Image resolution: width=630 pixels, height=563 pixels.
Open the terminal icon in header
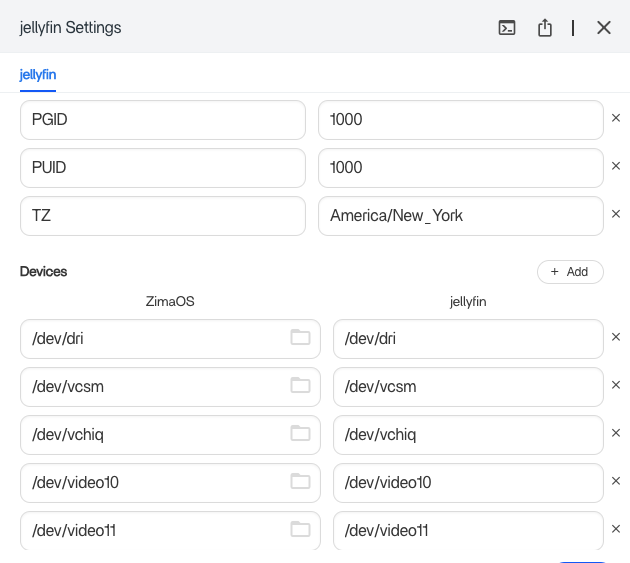click(507, 28)
